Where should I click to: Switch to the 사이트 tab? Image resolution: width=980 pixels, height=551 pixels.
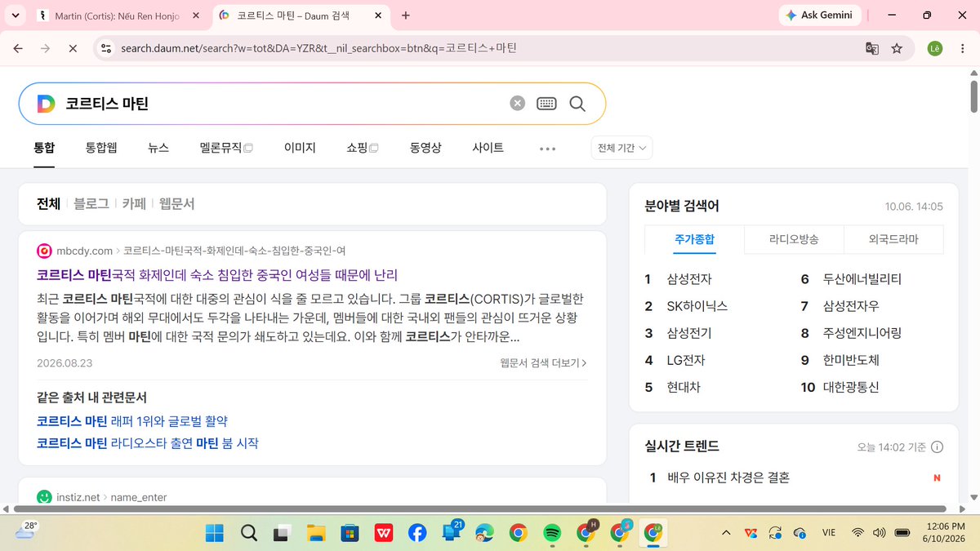pos(488,148)
